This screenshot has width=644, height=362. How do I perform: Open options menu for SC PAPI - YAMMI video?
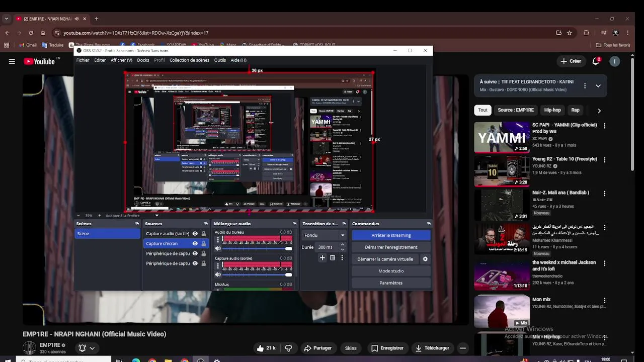click(x=604, y=126)
